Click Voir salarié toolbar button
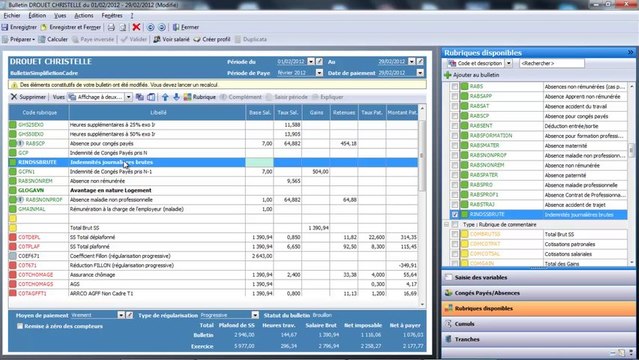This screenshot has width=639, height=360. click(x=172, y=40)
